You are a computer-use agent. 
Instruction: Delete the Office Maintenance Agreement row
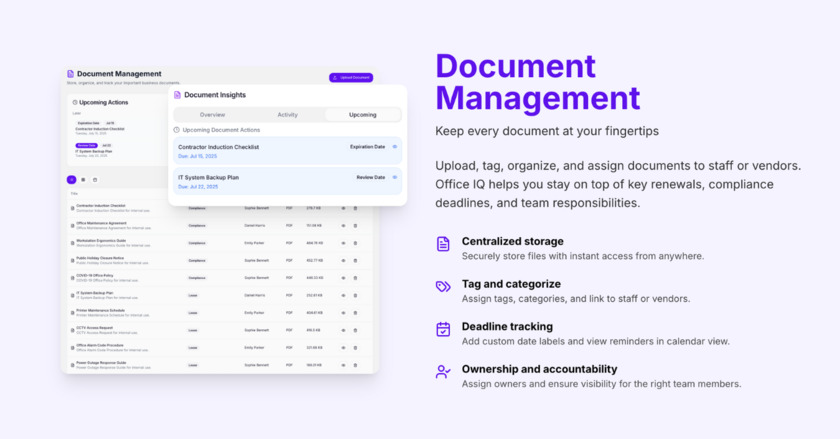click(355, 226)
